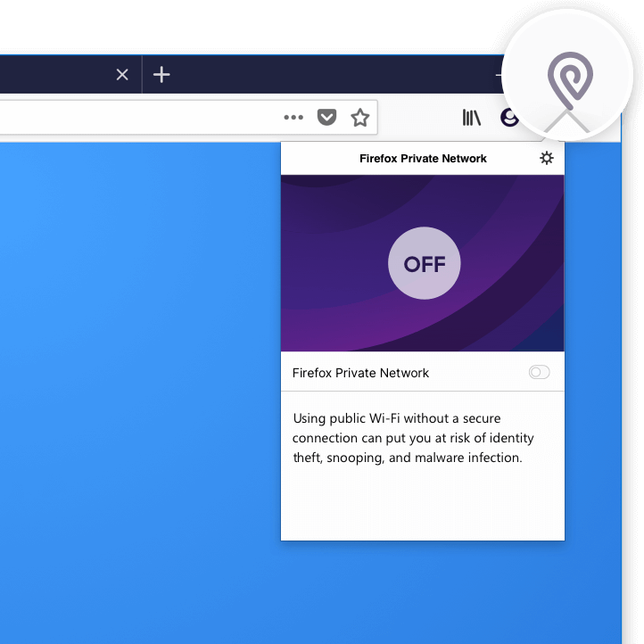This screenshot has width=644, height=644.
Task: Click the large OFF circle button
Action: coord(425,263)
